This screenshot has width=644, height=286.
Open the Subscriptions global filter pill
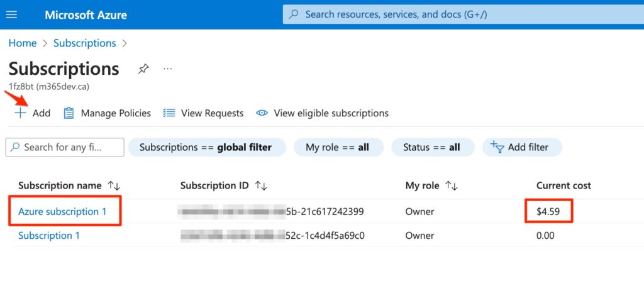tap(206, 147)
